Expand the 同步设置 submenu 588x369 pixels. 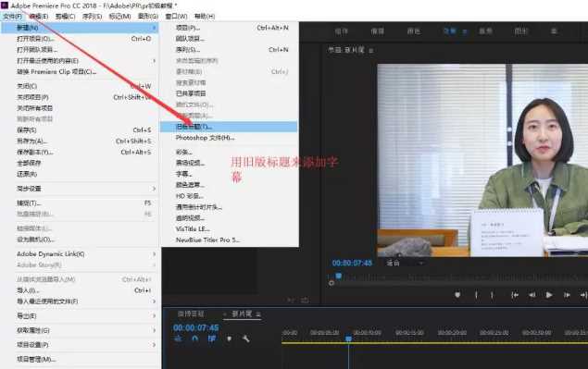click(x=154, y=189)
